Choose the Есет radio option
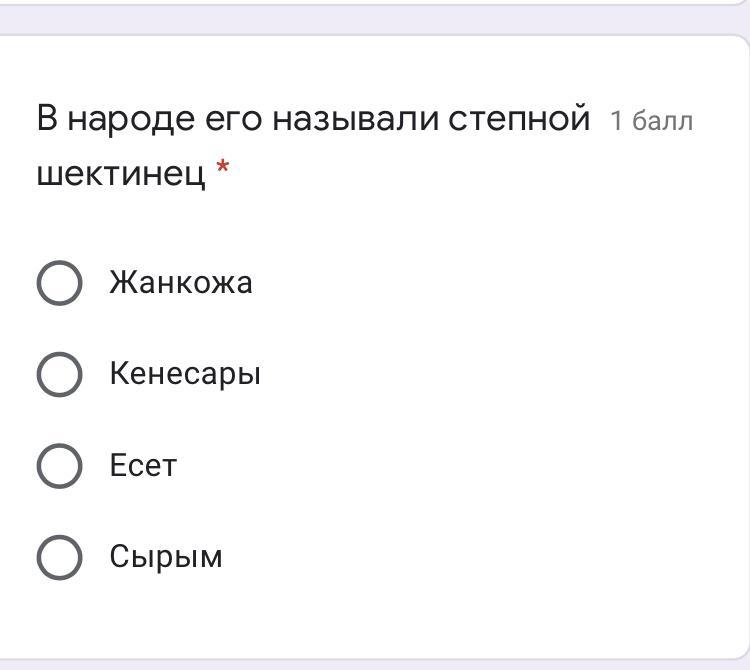Viewport: 750px width, 670px height. point(59,466)
